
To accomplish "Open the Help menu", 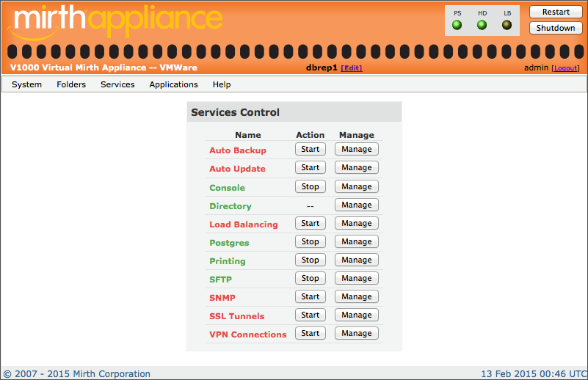I will point(222,84).
